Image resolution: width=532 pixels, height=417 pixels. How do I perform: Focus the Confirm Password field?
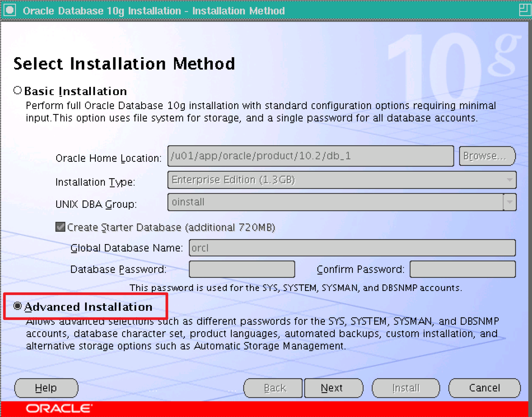tap(463, 269)
